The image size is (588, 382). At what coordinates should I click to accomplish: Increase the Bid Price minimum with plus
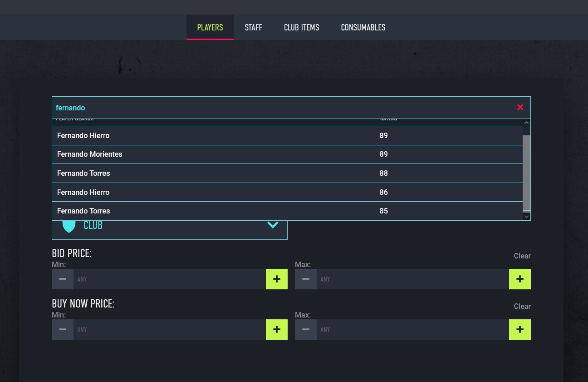coord(277,279)
